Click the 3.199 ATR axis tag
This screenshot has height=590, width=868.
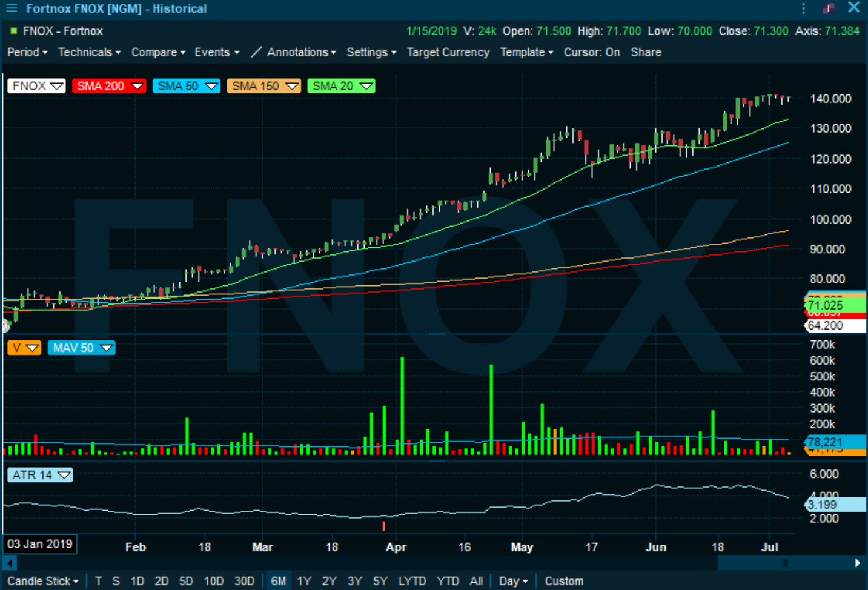coord(835,505)
